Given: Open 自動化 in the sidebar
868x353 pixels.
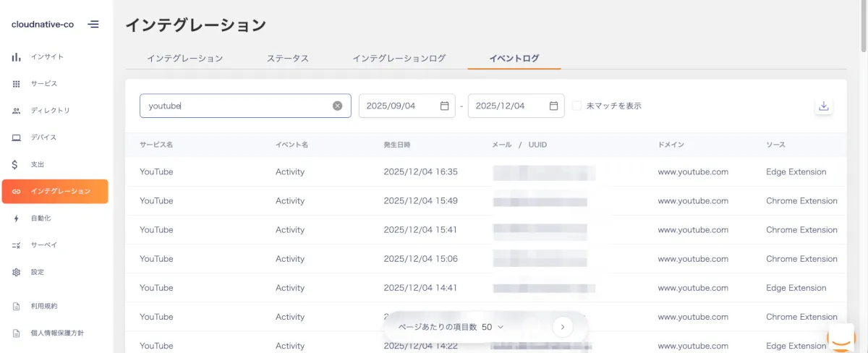Looking at the screenshot, I should click(41, 218).
